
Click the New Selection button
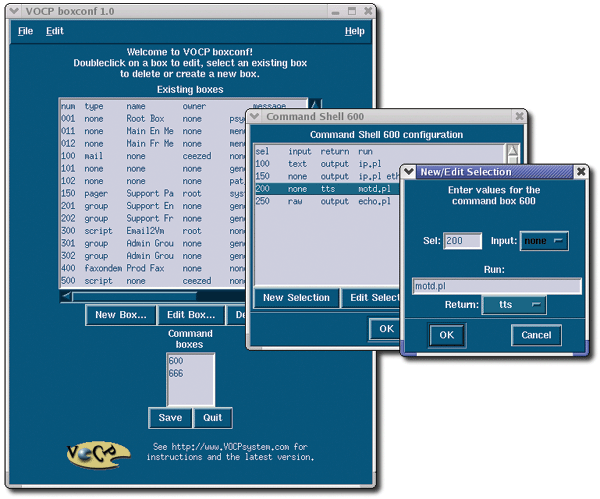tap(295, 297)
